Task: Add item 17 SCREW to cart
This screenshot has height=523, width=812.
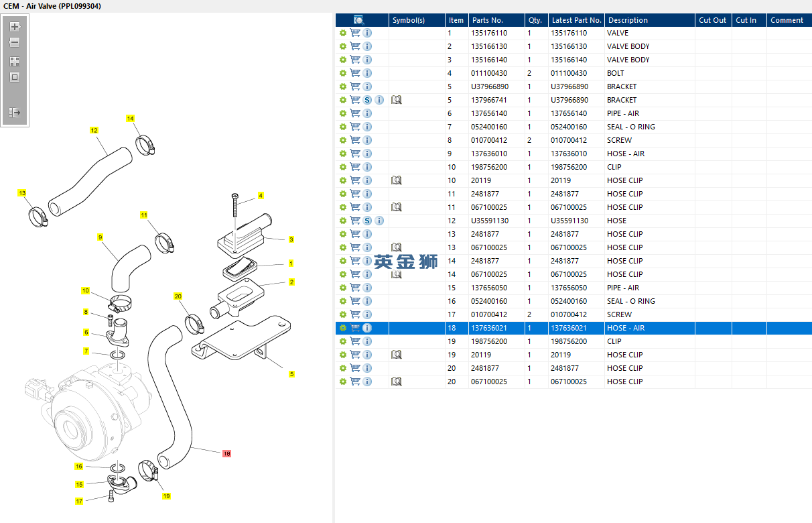Action: [355, 314]
